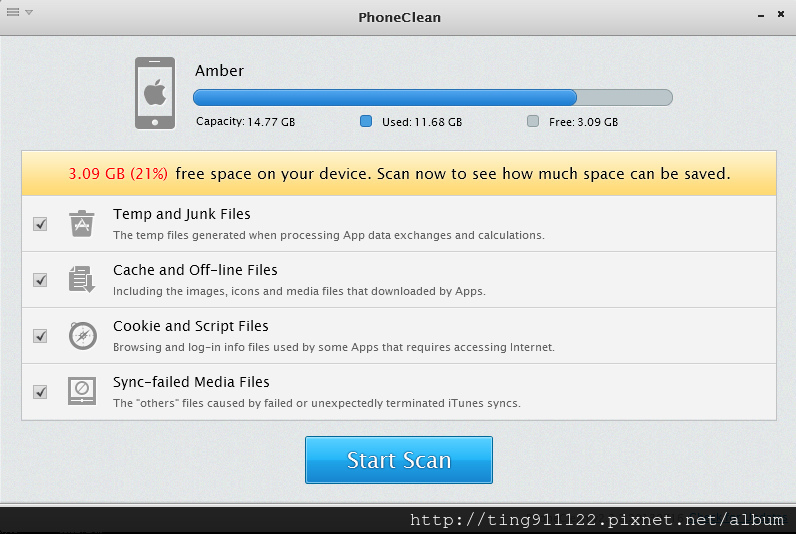The width and height of the screenshot is (796, 534).
Task: Click the description about failed iTunes syncs
Action: click(x=317, y=403)
